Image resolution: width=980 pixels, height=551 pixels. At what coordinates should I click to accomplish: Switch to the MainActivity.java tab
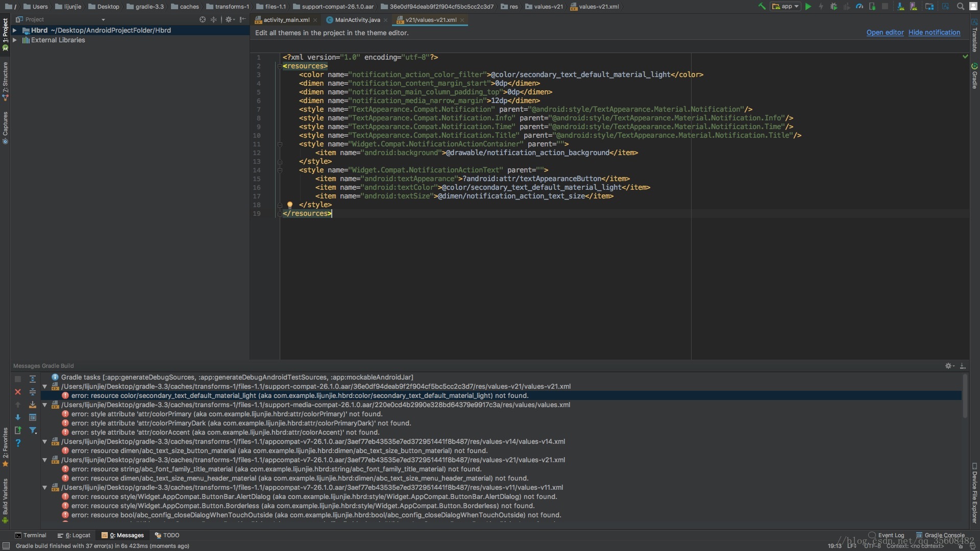click(357, 19)
